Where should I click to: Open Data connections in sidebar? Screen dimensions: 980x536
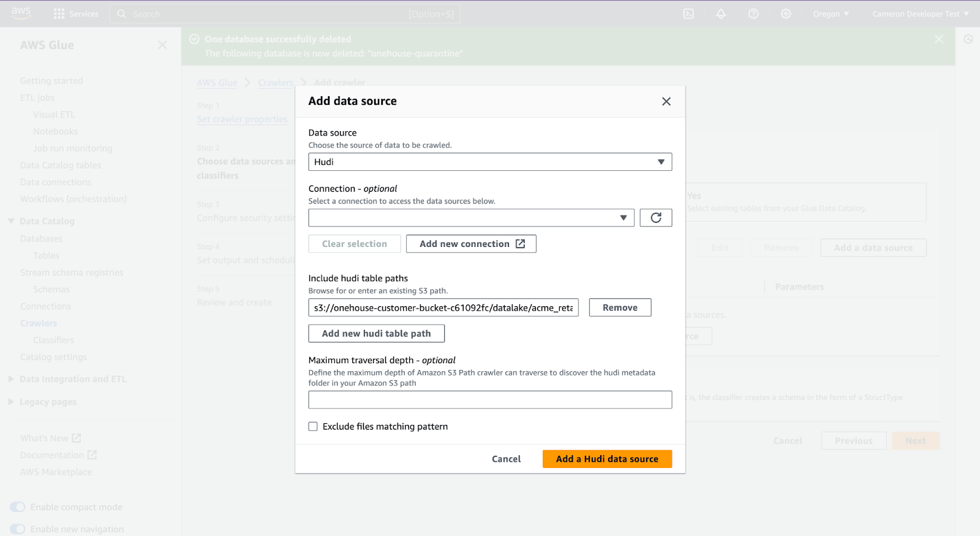pos(56,182)
